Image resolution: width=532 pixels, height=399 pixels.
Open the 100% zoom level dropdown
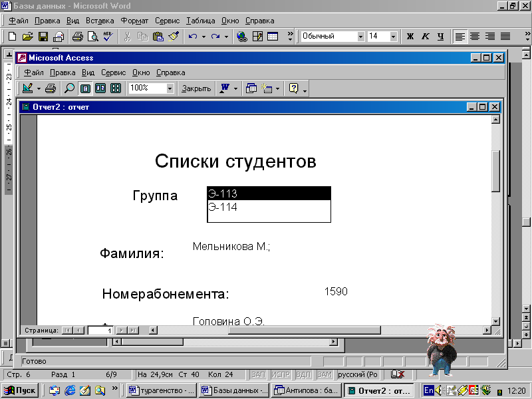(170, 88)
